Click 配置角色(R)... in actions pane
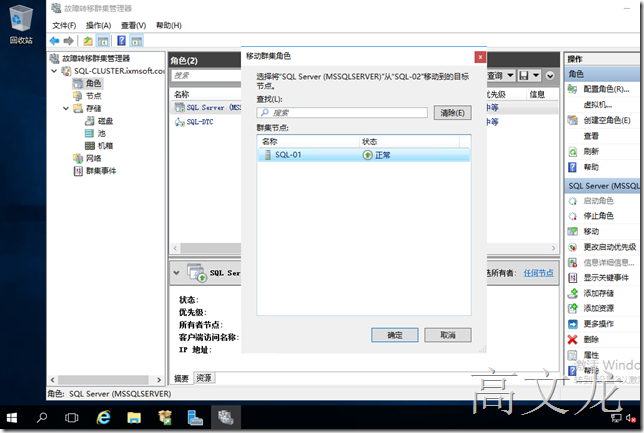This screenshot has height=433, width=644. 606,89
